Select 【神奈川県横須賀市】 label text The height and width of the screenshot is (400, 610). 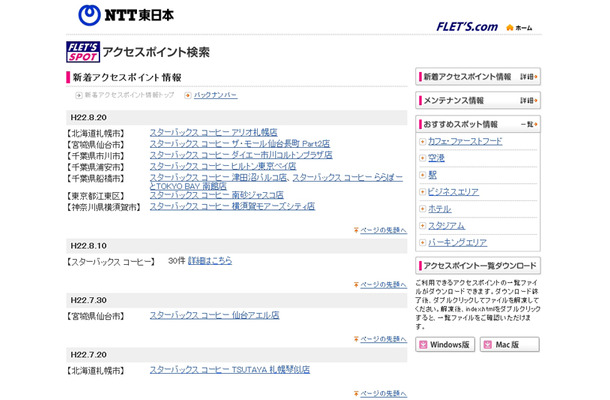105,207
